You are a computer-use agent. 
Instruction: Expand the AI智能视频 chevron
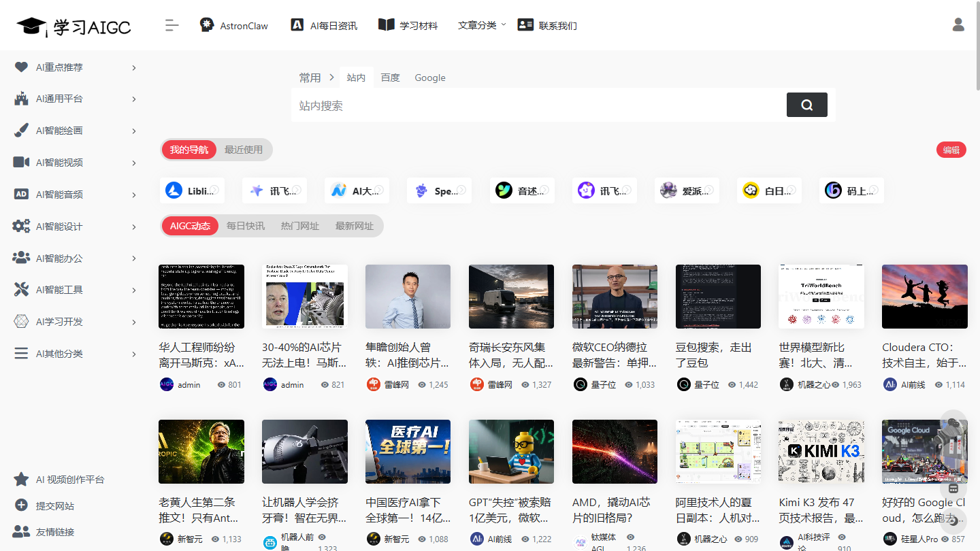[x=134, y=163]
